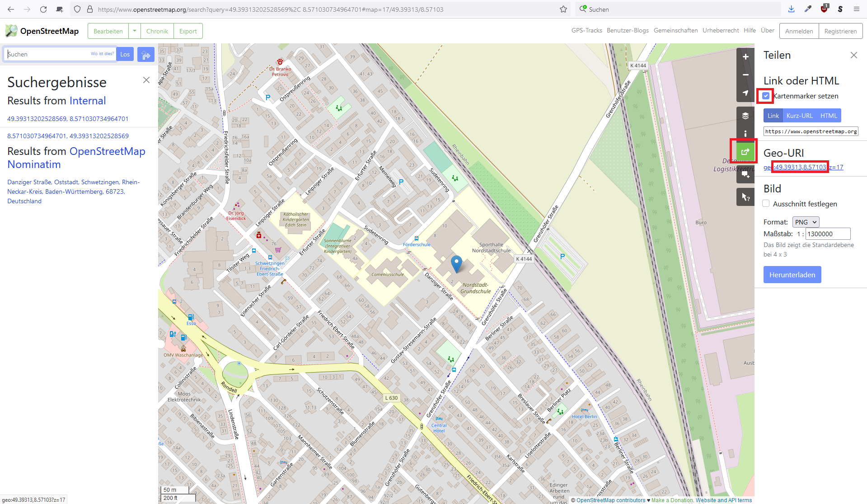Open the Make a Donation link
The height and width of the screenshot is (504, 867).
click(672, 500)
